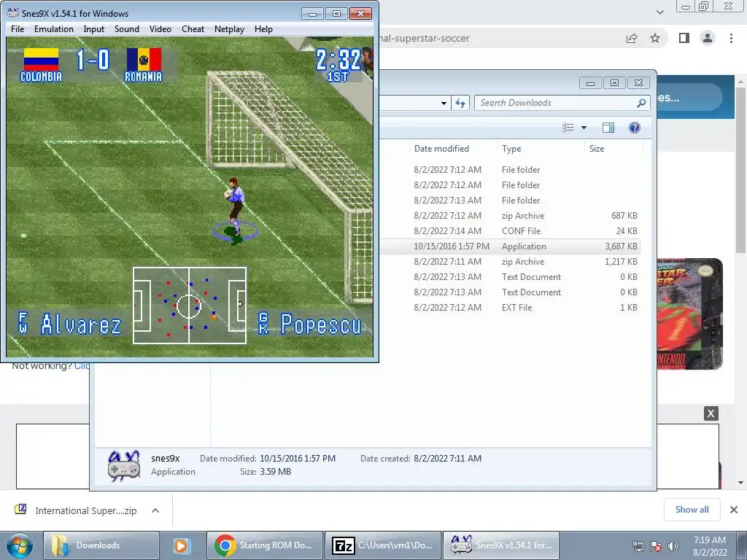This screenshot has height=560, width=747.
Task: Click the Colombia flag in the game
Action: [x=41, y=60]
